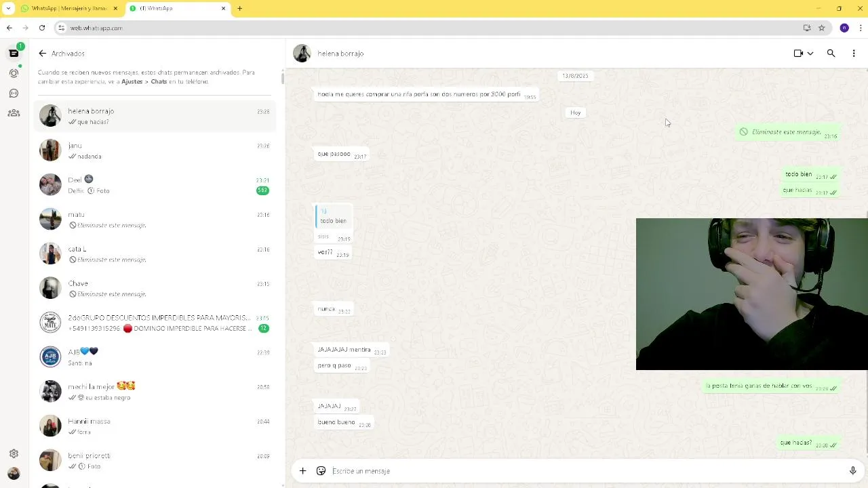Click the 'Hoy' date chip
Screen dimensions: 868x488
point(575,113)
